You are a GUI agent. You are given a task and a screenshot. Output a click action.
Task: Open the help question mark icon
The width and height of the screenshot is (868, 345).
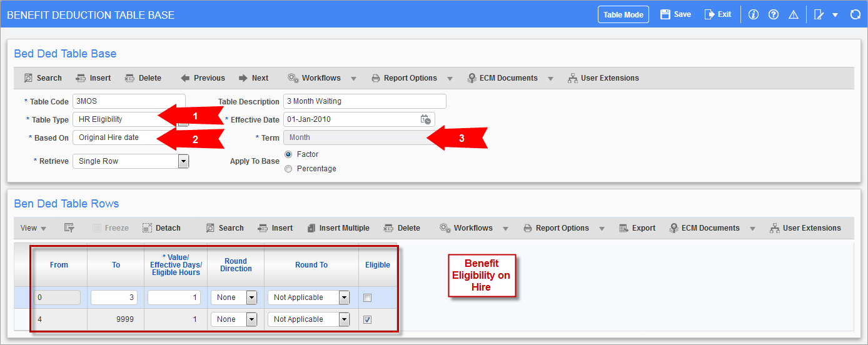(x=773, y=14)
